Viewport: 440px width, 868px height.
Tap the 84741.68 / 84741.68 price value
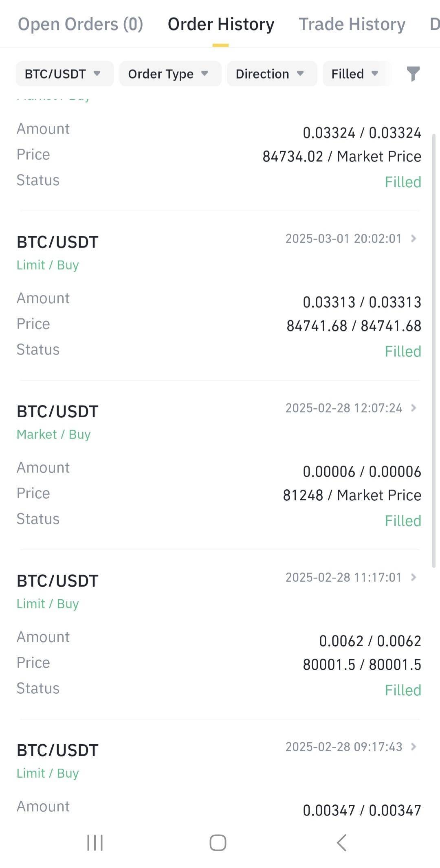354,326
